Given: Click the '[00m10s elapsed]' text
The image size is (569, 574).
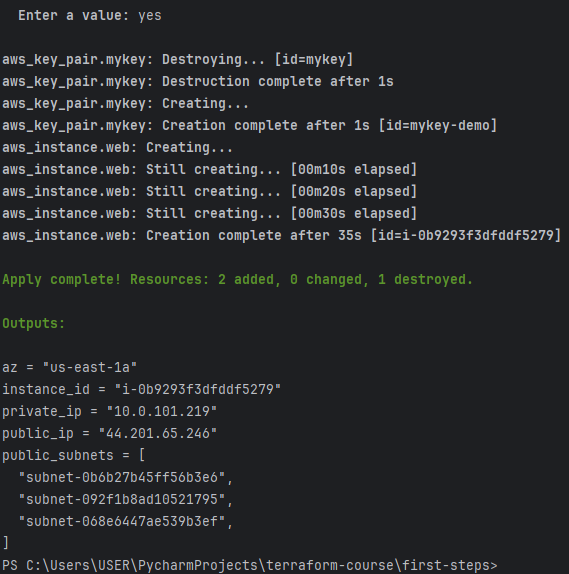Looking at the screenshot, I should click(x=354, y=169).
